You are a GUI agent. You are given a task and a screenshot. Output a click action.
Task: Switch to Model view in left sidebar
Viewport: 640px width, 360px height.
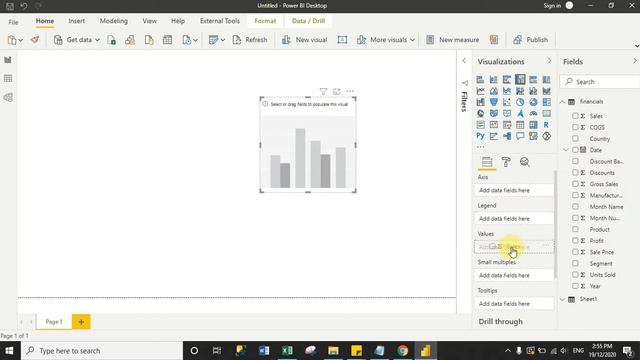pos(8,98)
